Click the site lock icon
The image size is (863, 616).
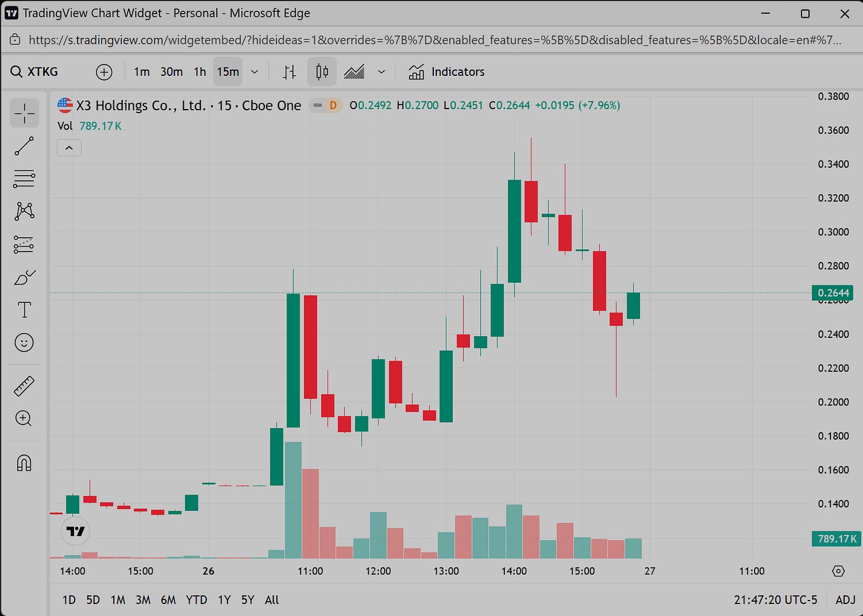click(x=15, y=40)
